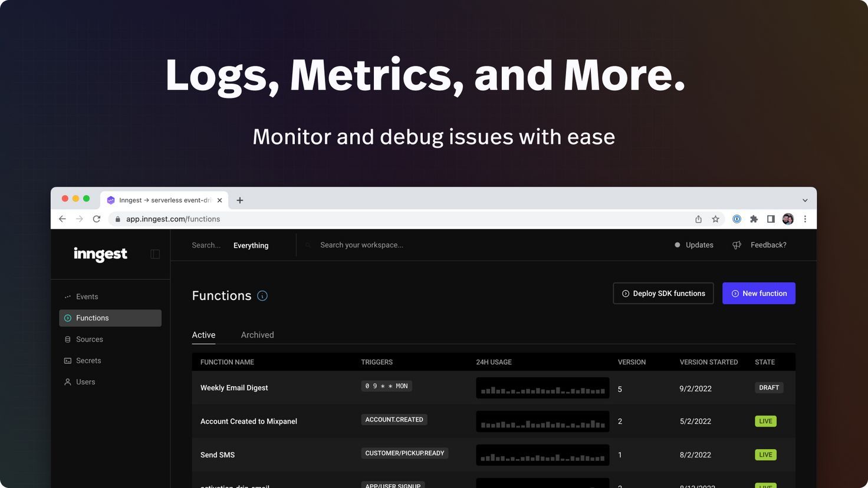Click the 8/2/2022 version started date
Screen dimensions: 868x488
(x=695, y=455)
